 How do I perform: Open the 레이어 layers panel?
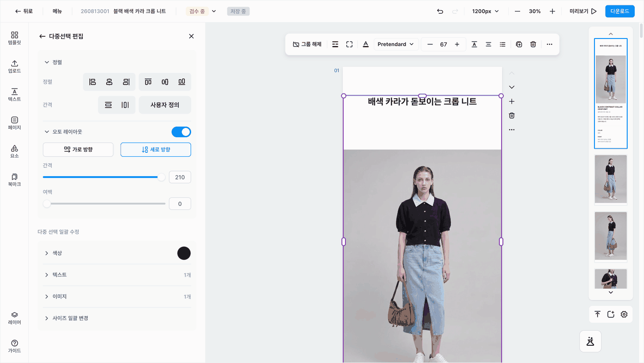click(x=15, y=318)
